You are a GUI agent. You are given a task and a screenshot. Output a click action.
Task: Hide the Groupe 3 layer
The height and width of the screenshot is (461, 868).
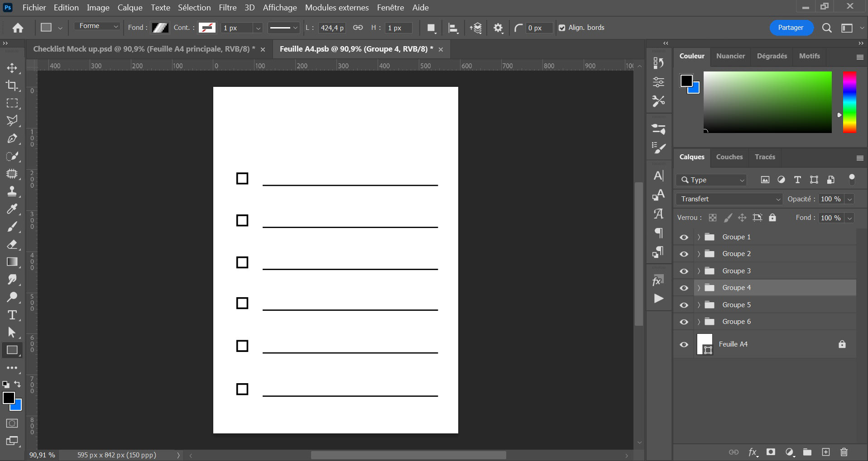coord(684,271)
